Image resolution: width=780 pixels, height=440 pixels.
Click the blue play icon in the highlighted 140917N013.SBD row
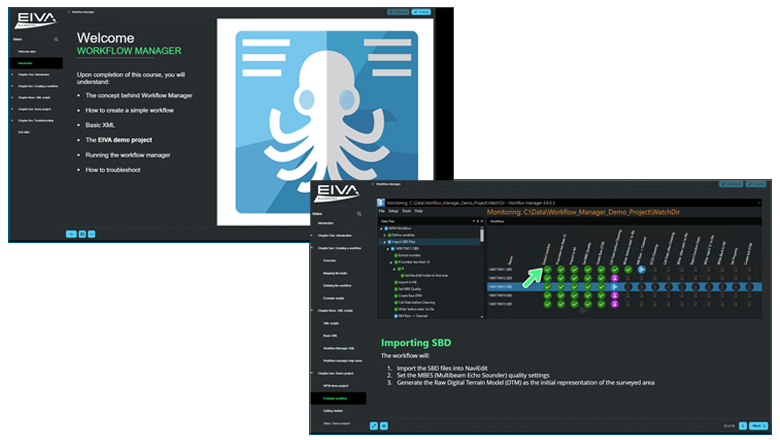(615, 286)
